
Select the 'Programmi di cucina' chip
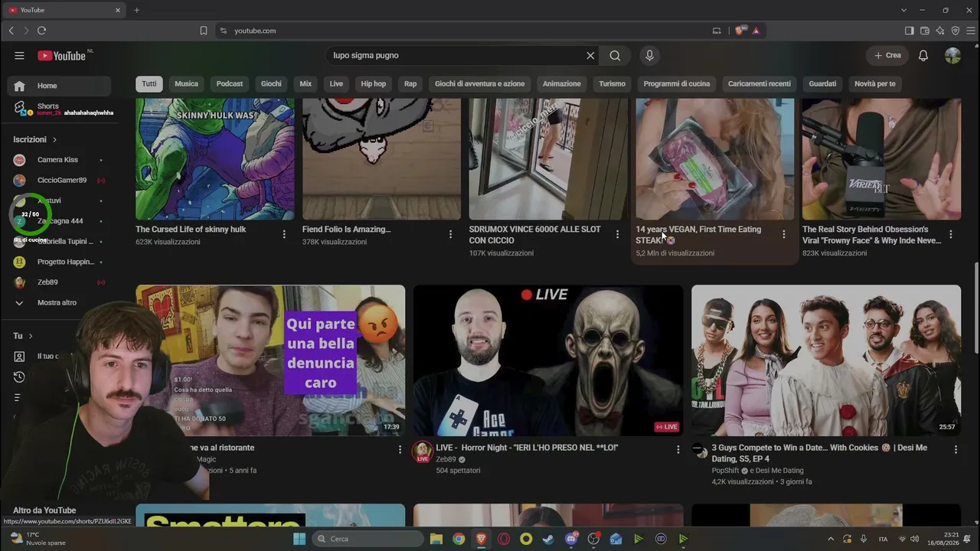677,83
